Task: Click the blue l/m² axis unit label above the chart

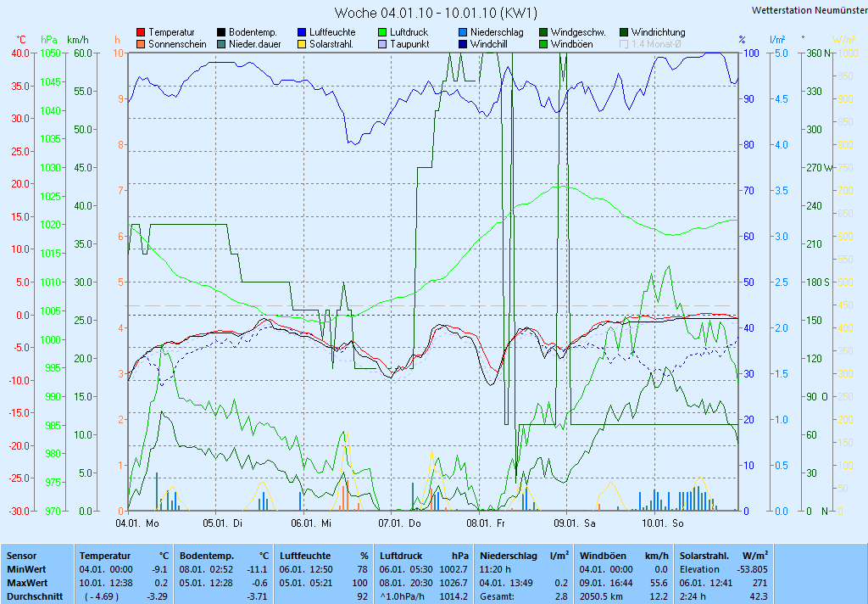Action: click(x=777, y=40)
